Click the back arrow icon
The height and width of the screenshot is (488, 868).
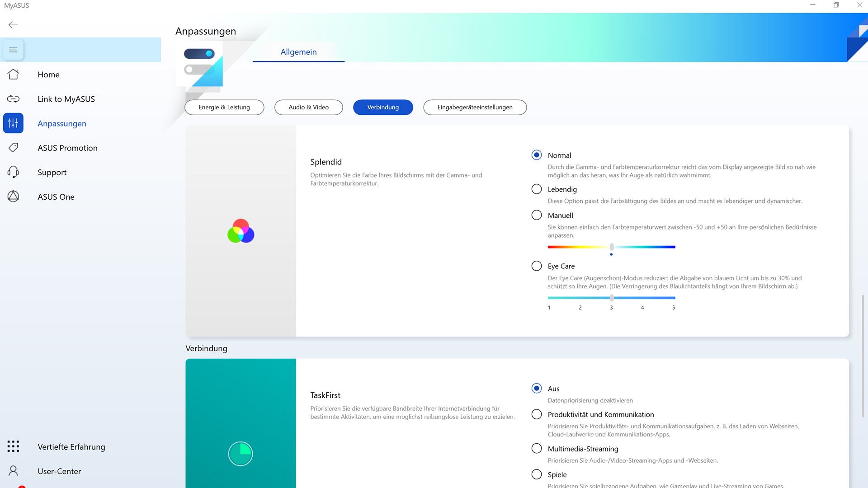(13, 25)
